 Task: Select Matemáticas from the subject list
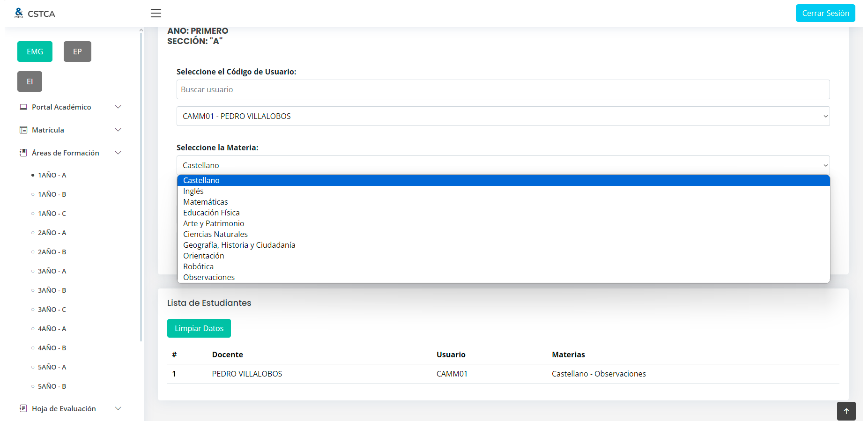(206, 202)
